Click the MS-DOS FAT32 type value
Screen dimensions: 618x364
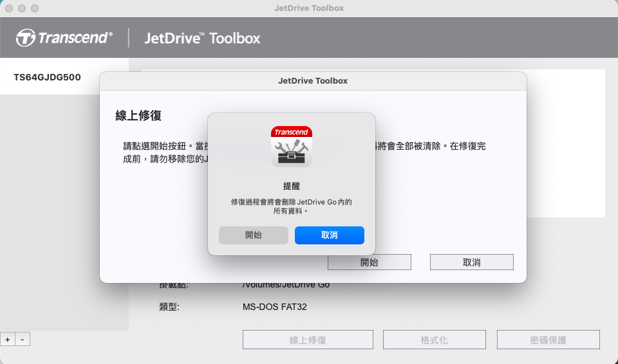(275, 307)
